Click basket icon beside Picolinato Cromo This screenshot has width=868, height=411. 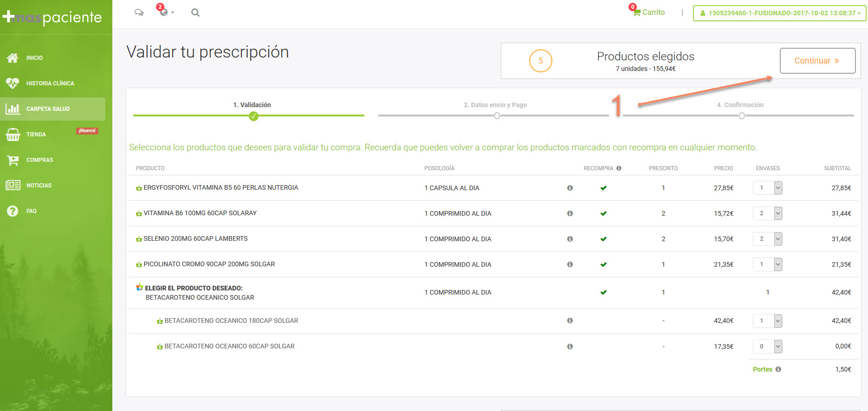click(139, 264)
